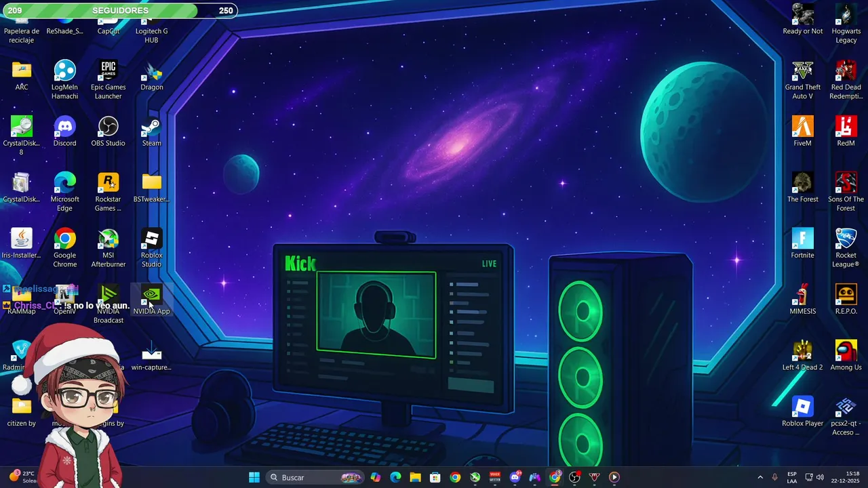Launch the FiveM desktop shortcut
868x488 pixels.
[x=803, y=131]
